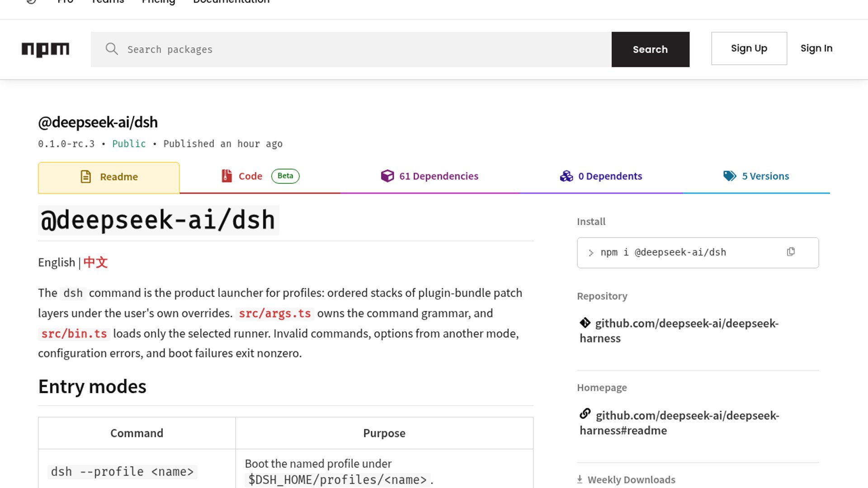The image size is (868, 488).
Task: Click the Weekly Downloads arrow icon
Action: 580,479
